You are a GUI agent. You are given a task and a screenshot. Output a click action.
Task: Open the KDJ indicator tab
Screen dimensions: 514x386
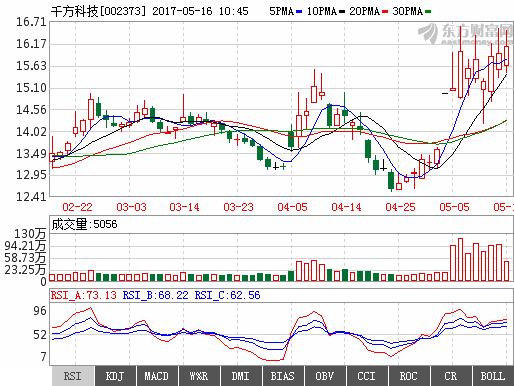115,376
